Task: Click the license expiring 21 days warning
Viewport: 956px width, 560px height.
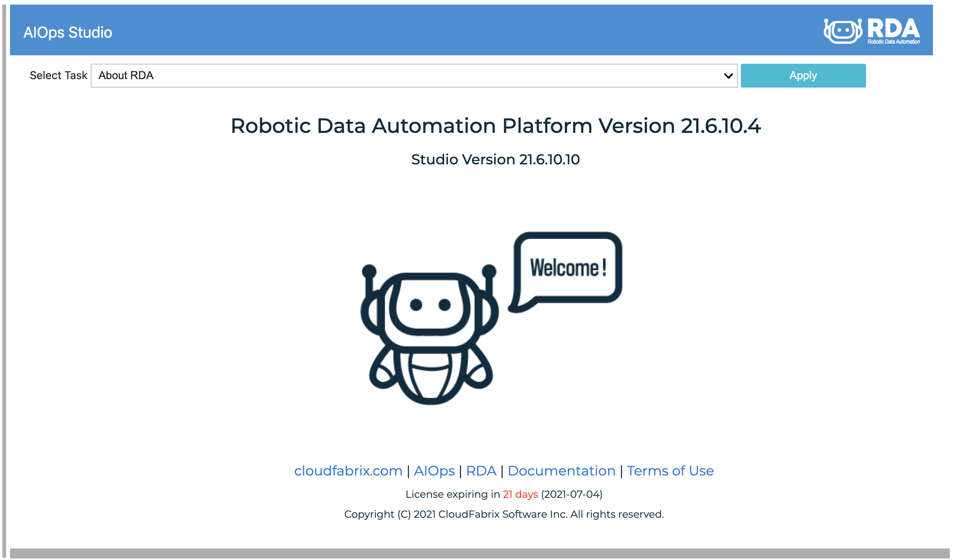Action: tap(520, 494)
